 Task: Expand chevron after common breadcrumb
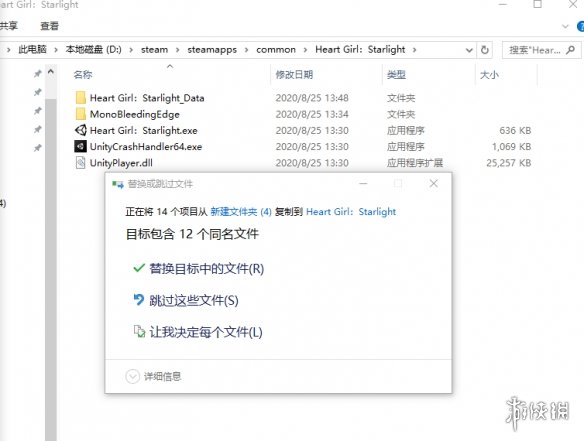tap(305, 50)
